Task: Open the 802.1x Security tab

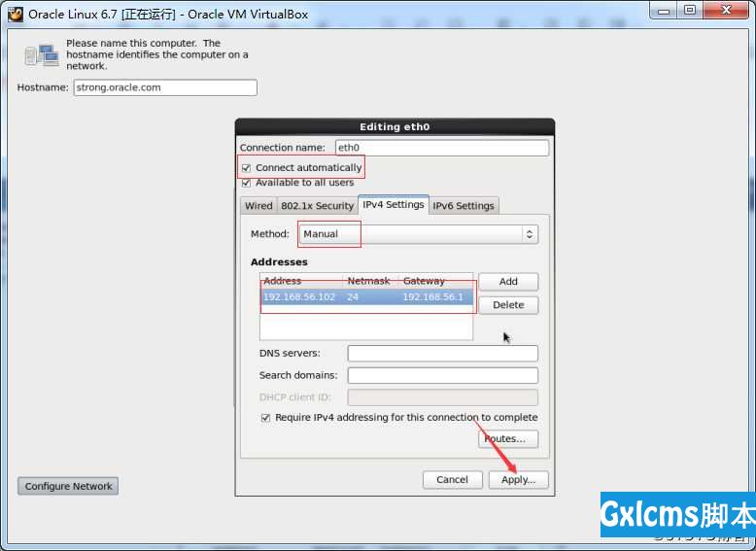Action: pyautogui.click(x=317, y=206)
